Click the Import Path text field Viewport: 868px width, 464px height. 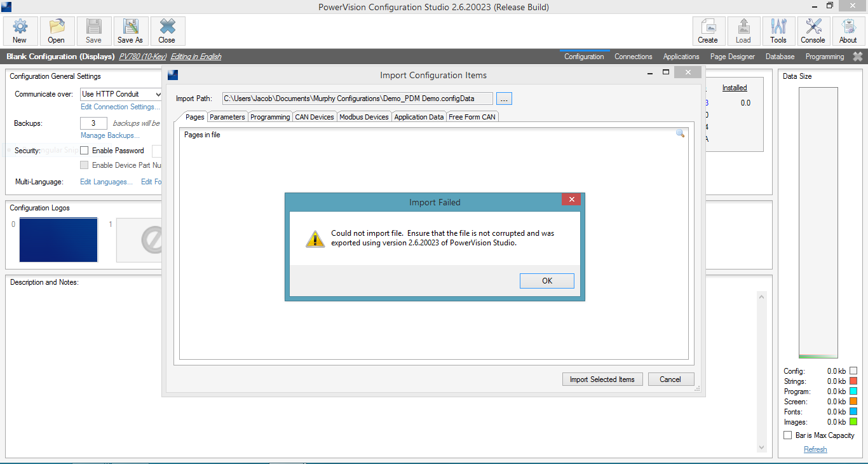tap(357, 99)
